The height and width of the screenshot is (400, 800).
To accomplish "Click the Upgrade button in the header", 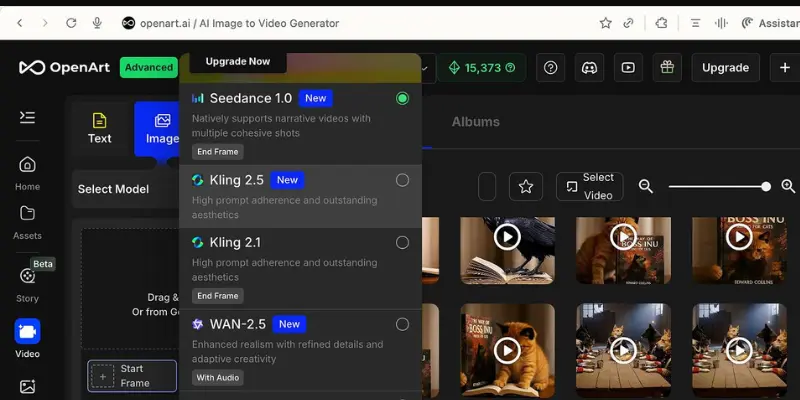I will point(726,68).
